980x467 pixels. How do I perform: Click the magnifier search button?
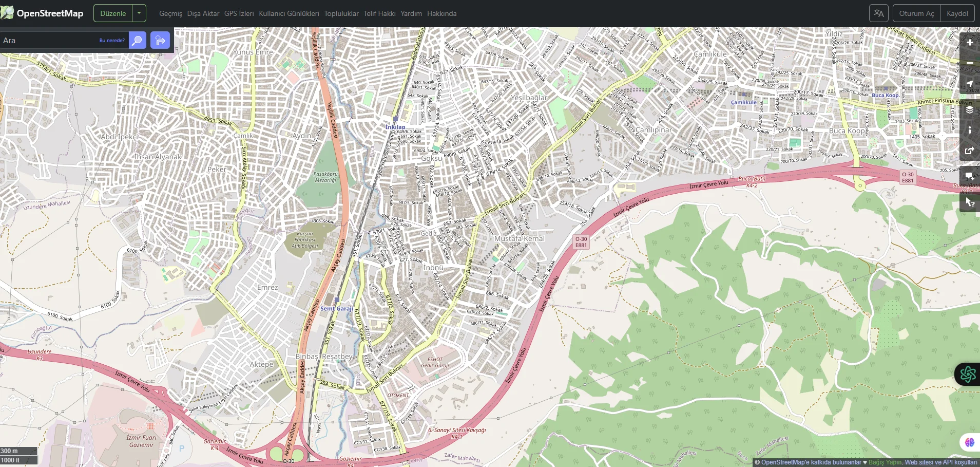pyautogui.click(x=137, y=41)
